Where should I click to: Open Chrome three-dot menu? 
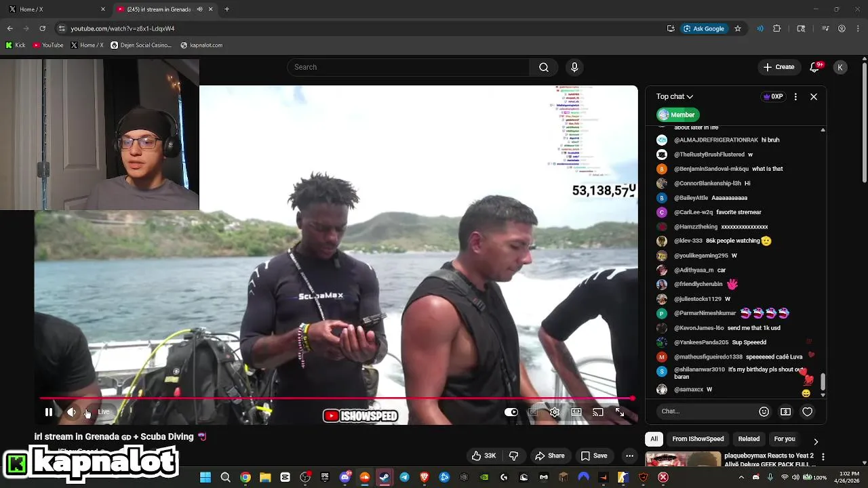(x=858, y=28)
